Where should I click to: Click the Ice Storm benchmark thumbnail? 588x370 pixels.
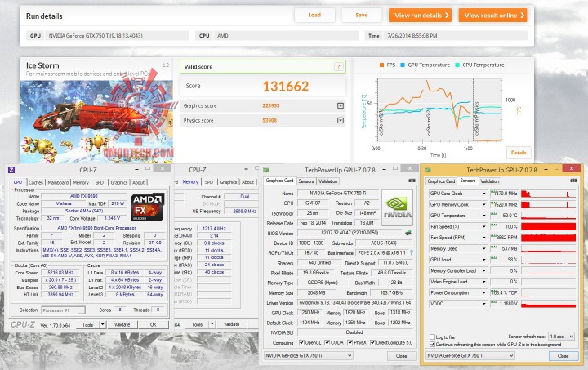coord(96,122)
